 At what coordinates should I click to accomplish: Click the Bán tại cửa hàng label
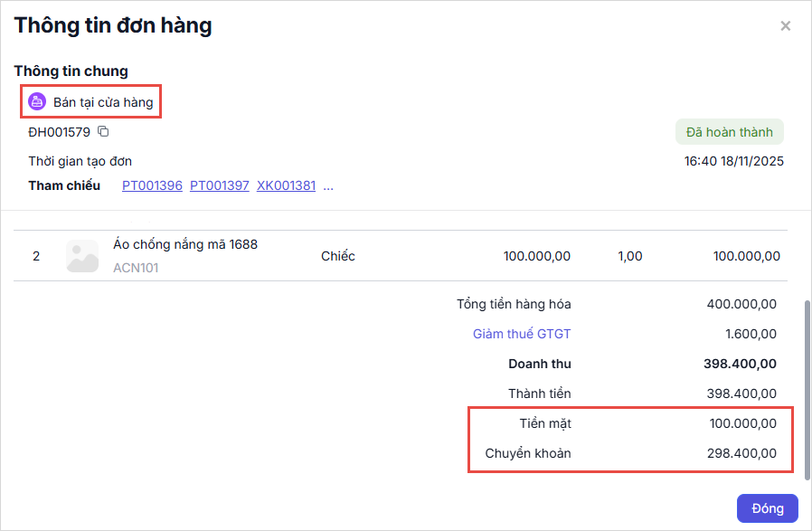(x=103, y=102)
